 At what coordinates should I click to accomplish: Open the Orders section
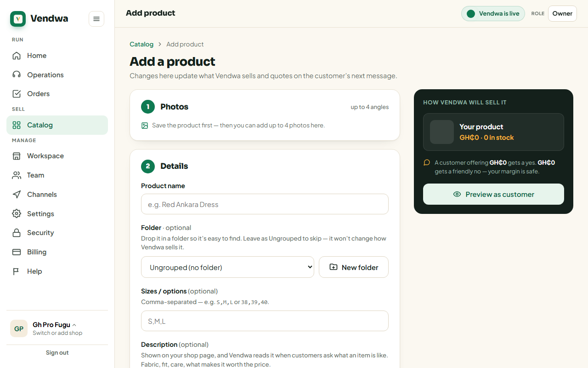click(x=57, y=94)
